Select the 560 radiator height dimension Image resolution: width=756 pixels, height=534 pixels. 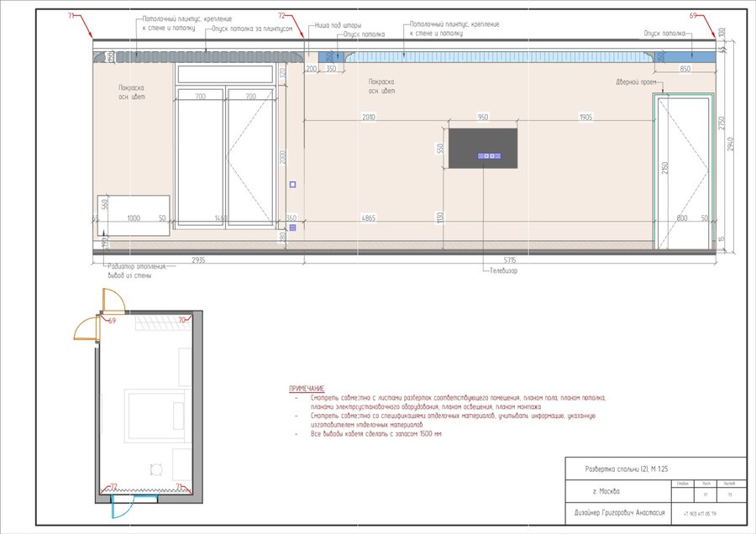(x=105, y=204)
